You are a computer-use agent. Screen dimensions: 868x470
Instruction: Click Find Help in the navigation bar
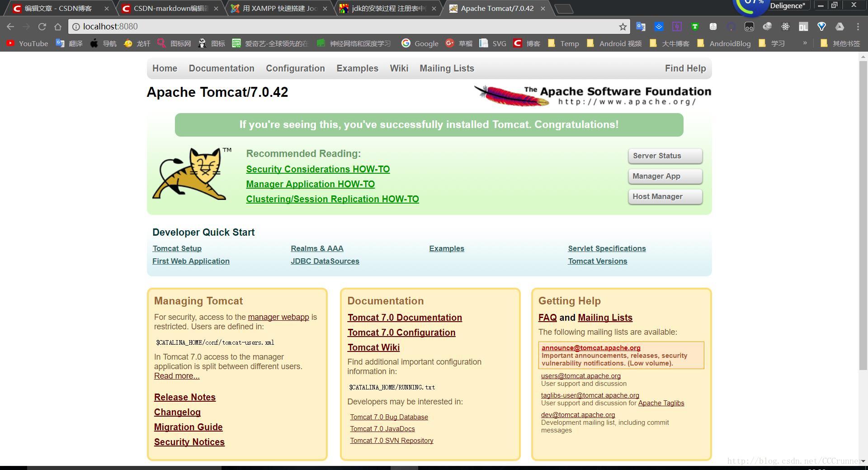coord(685,68)
